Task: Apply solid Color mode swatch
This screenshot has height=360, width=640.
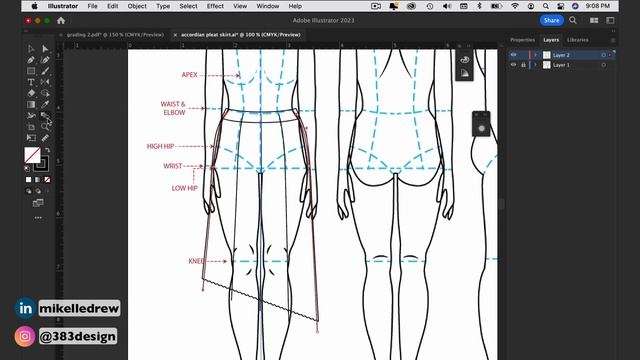Action: (28, 180)
